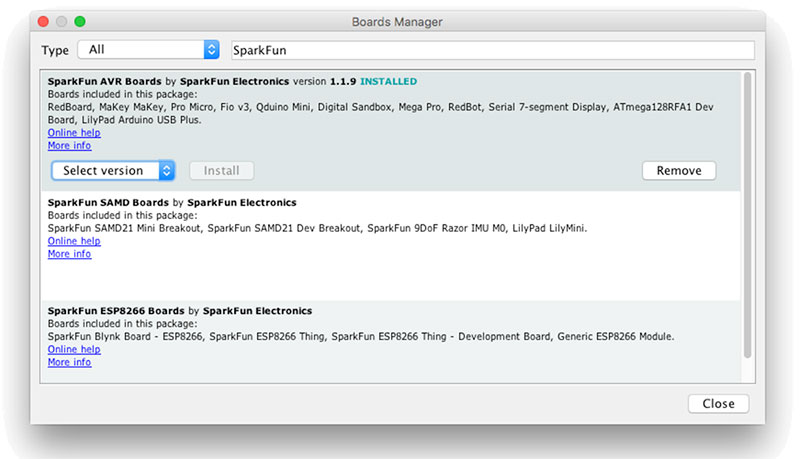This screenshot has width=800, height=459.
Task: Open More info for SparkFun AVR Boards
Action: pyautogui.click(x=69, y=146)
